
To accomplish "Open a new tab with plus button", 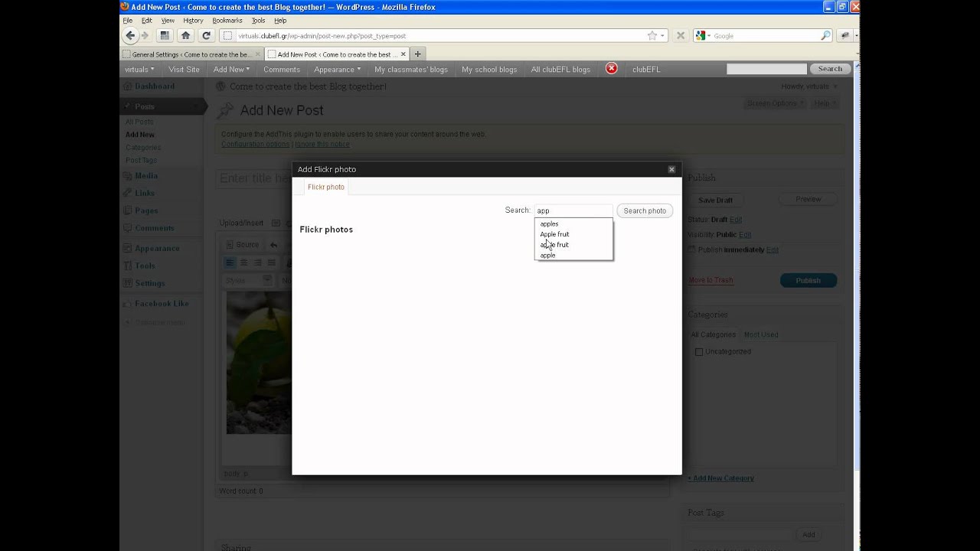I will [x=417, y=54].
